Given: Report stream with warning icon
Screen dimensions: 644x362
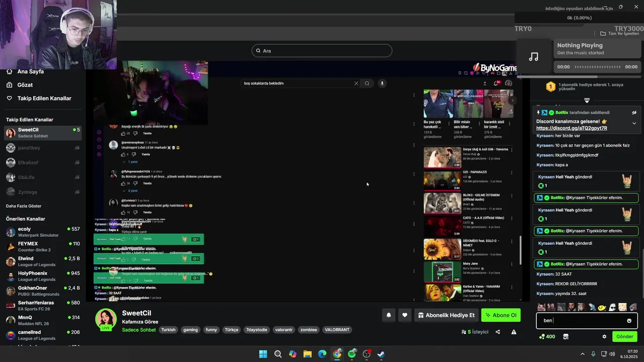Looking at the screenshot, I should (x=514, y=332).
